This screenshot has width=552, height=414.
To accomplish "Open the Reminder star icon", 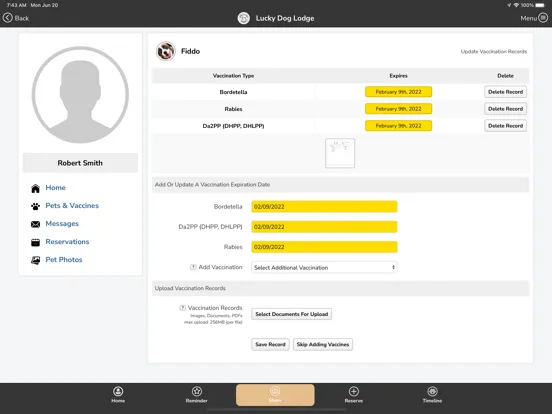I will pos(197,391).
